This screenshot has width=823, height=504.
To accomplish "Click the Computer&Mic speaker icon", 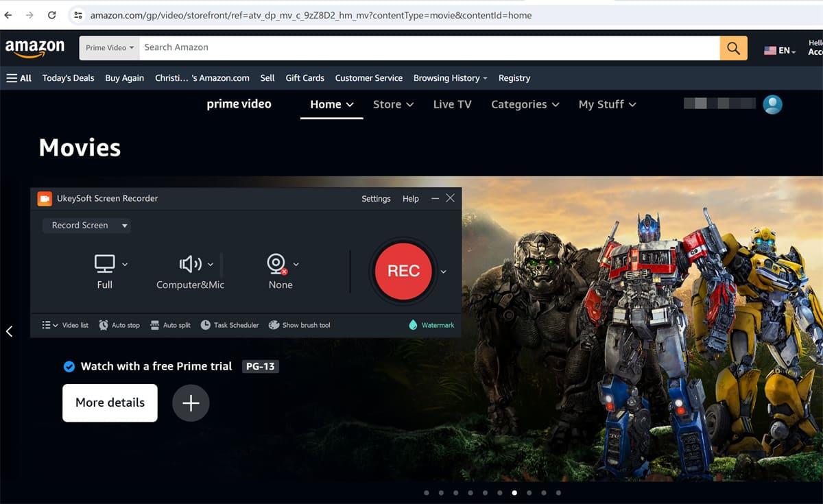I will [190, 264].
